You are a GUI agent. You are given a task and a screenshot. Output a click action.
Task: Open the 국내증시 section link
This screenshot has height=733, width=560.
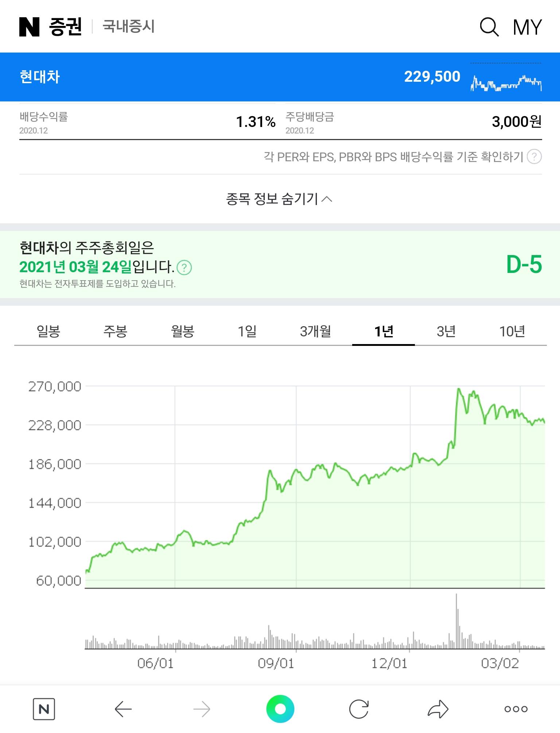coord(129,27)
